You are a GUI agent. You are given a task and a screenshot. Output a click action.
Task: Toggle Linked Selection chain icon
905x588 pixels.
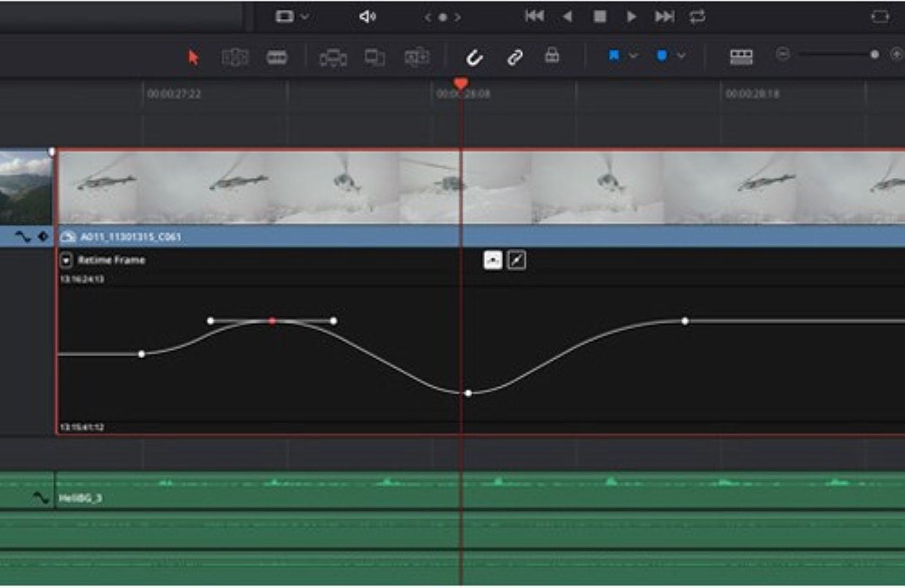coord(515,57)
